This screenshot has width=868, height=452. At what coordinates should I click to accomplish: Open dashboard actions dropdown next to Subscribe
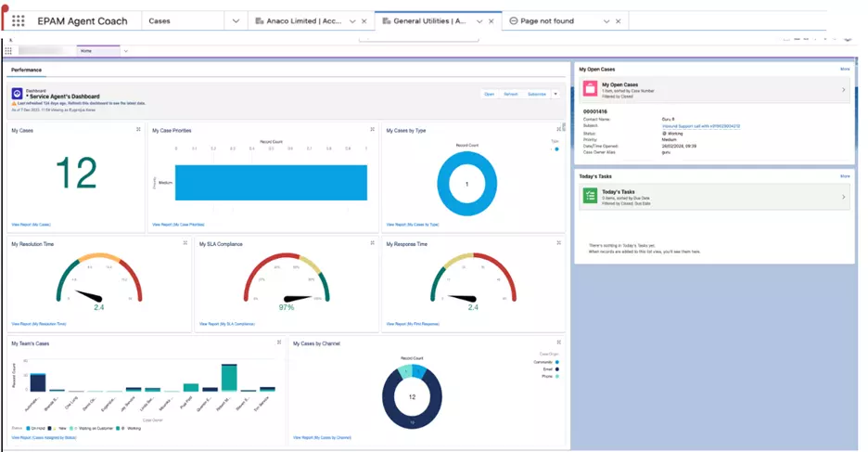point(555,94)
